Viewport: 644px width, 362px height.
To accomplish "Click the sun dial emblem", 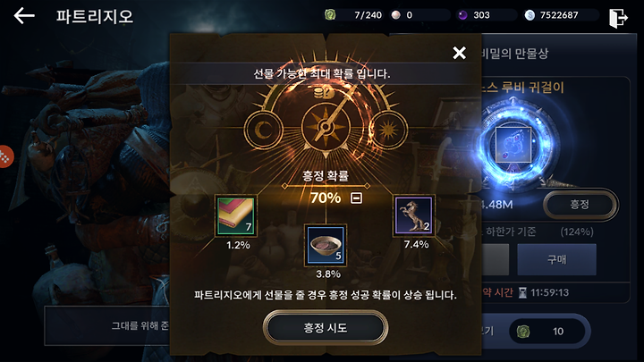I will tap(387, 130).
